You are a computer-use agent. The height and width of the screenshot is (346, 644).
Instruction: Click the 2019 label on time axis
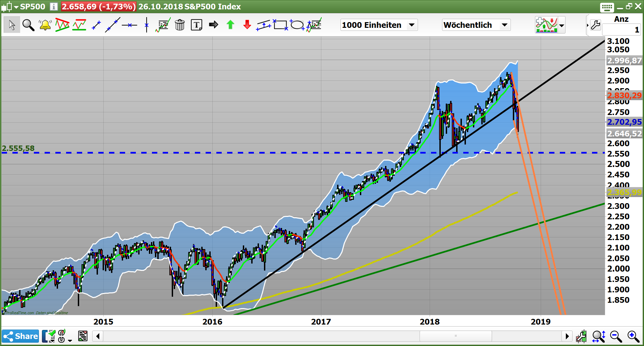point(541,322)
